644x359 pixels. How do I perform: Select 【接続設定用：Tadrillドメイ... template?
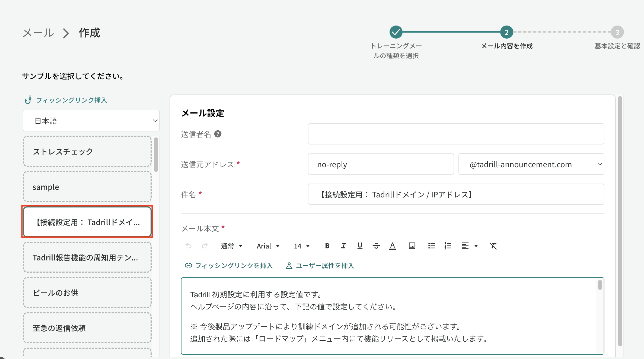tap(87, 222)
